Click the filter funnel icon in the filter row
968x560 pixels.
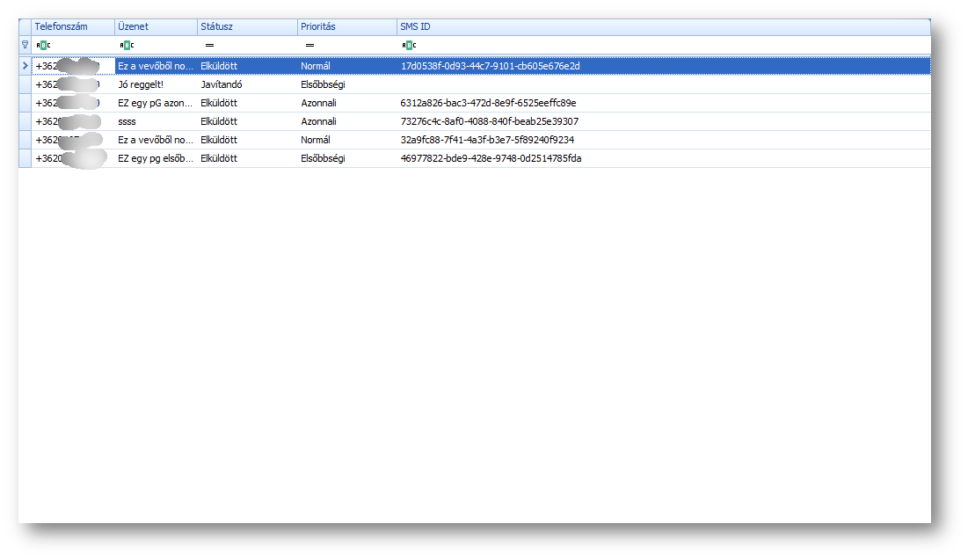click(x=25, y=45)
